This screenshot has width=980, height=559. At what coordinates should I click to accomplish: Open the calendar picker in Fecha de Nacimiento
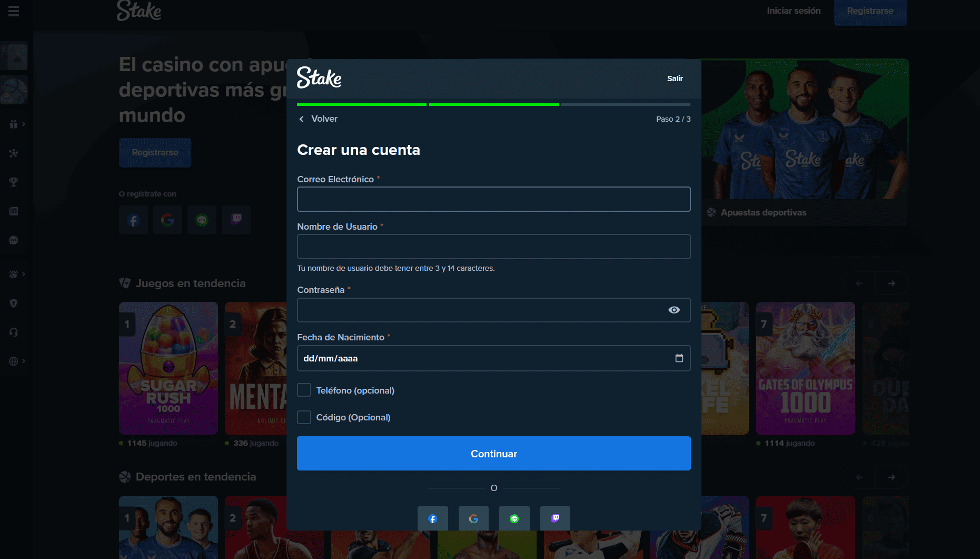(679, 358)
